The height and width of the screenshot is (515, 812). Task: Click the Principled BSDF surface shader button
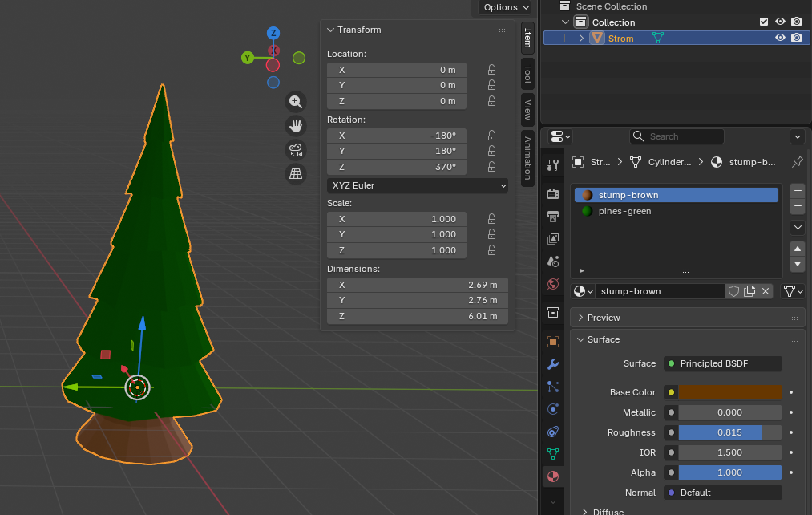[723, 363]
